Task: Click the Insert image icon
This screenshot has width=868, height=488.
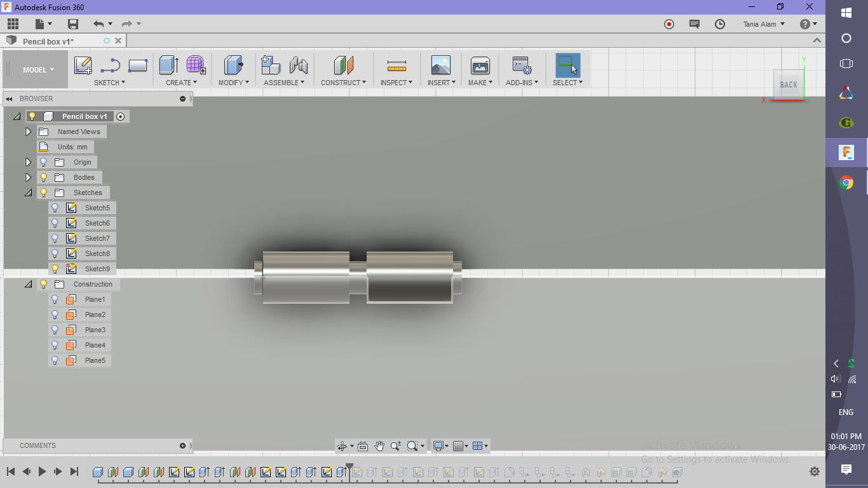Action: point(440,65)
